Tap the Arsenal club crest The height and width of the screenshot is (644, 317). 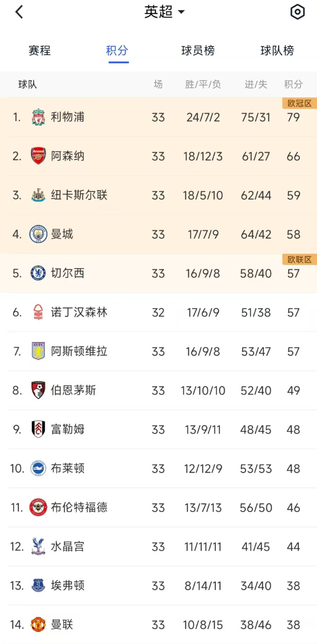pos(38,156)
